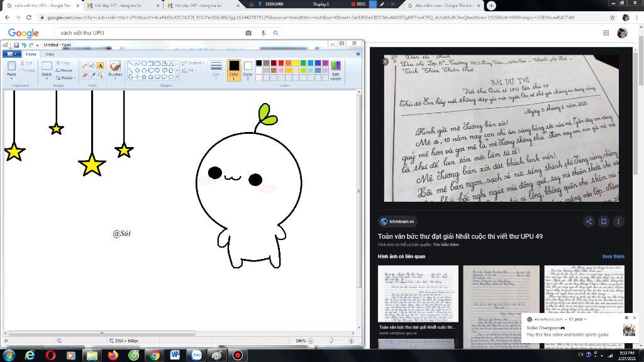644x362 pixels.
Task: Bookmark this page with the star icon
Action: [613, 17]
